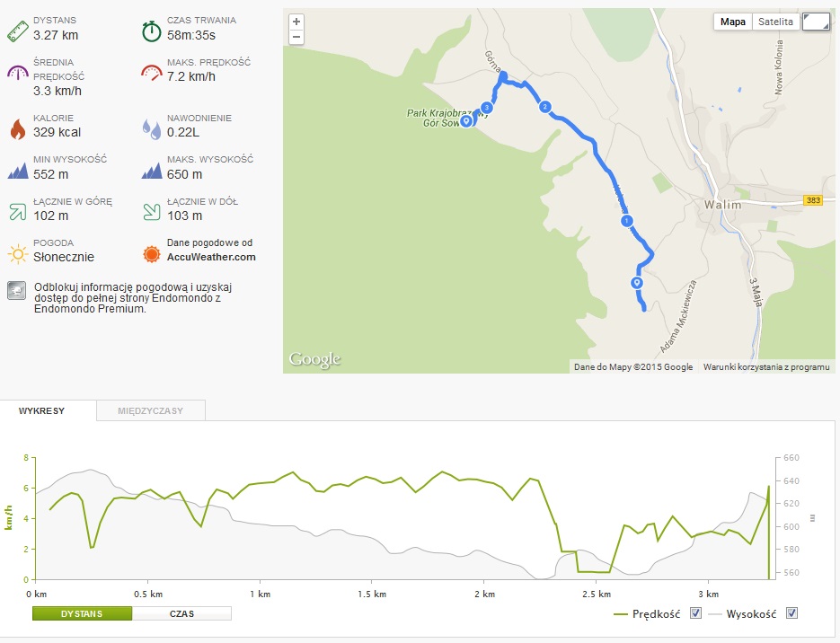Toggle the Prędkość speed chart checkbox
840x643 pixels.
tap(695, 613)
